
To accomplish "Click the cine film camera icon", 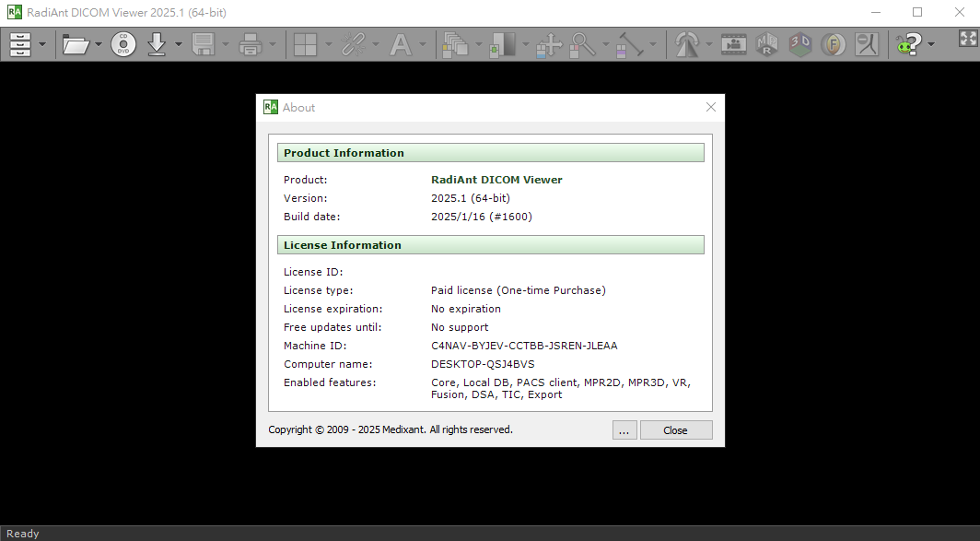I will 733,43.
